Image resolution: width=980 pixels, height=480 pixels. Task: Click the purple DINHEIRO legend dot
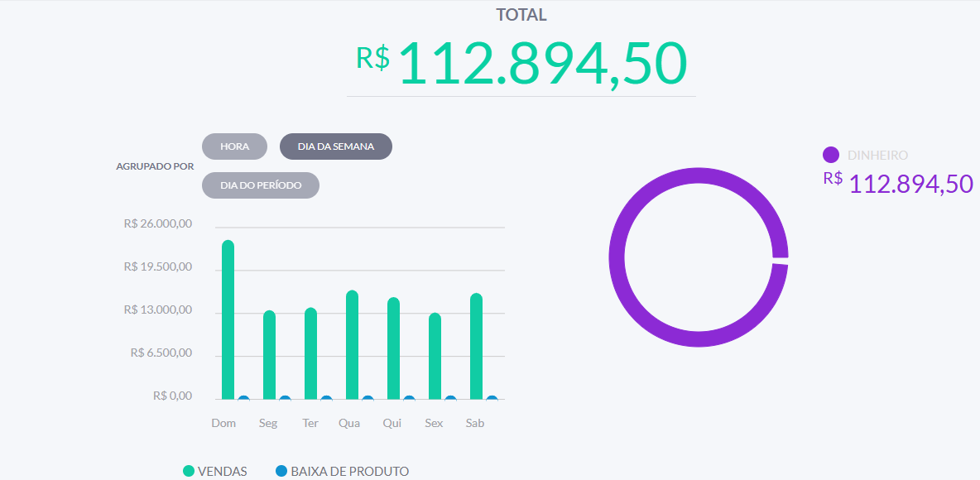[831, 155]
